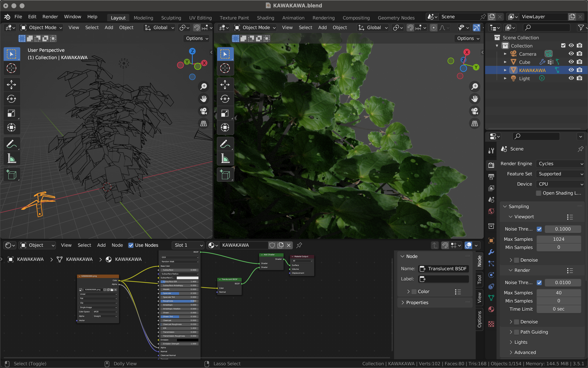Open the Options popover in left viewport
The height and width of the screenshot is (368, 588).
pyautogui.click(x=197, y=38)
